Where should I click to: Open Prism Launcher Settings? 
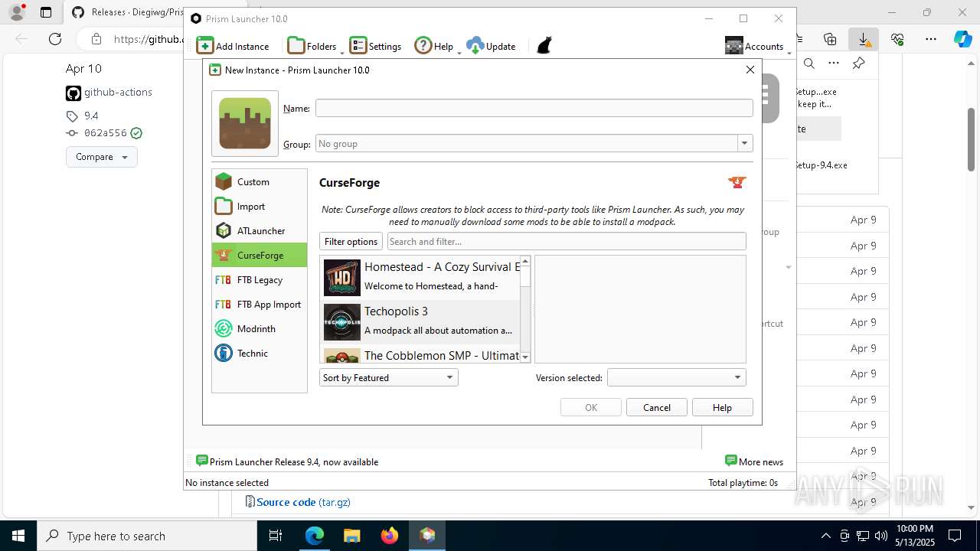[x=375, y=46]
